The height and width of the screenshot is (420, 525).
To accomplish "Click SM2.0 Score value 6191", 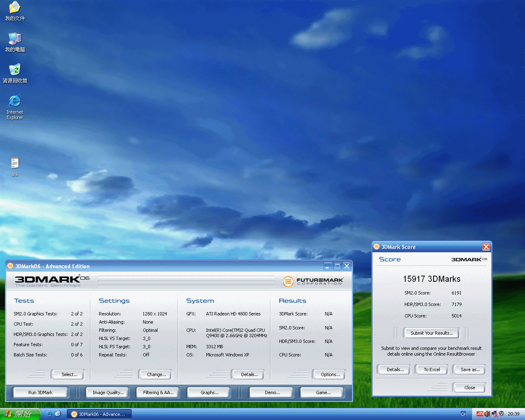I will pos(457,293).
